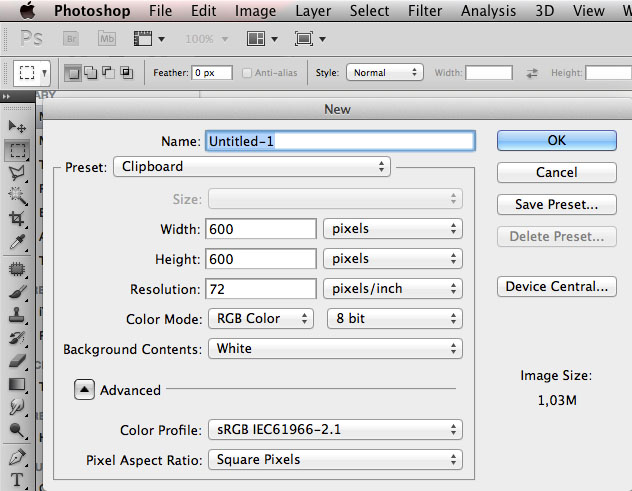Open the Color Mode dropdown
Image resolution: width=632 pixels, height=491 pixels.
(262, 318)
